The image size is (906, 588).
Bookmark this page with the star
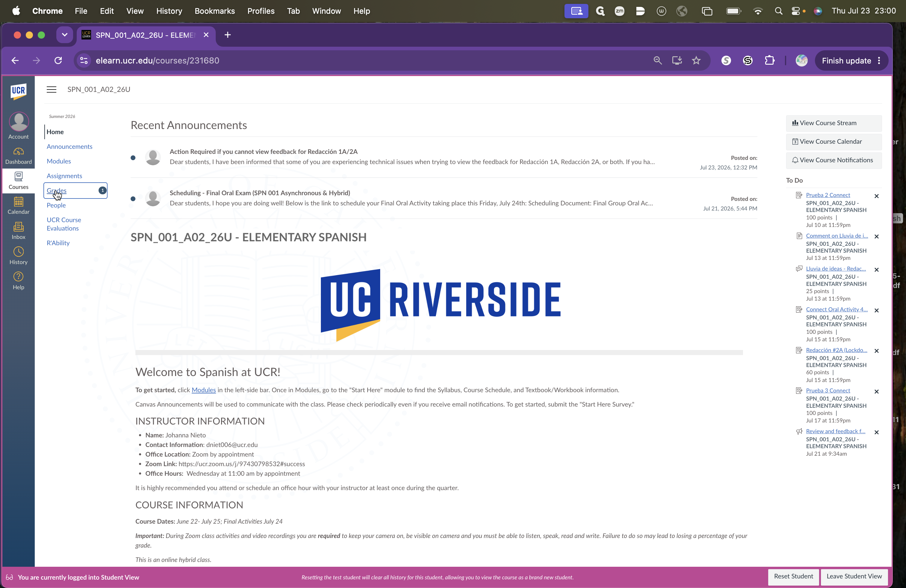696,60
